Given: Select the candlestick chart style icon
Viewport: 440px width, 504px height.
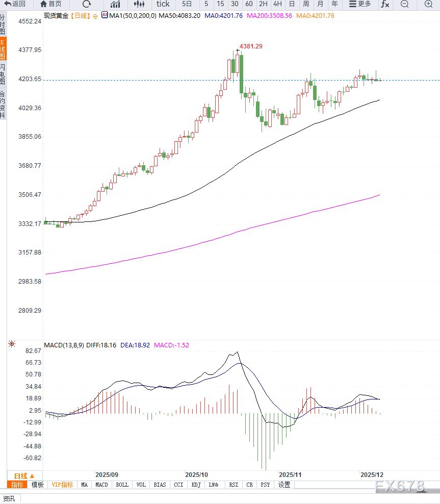Looking at the screenshot, I should [x=139, y=4].
